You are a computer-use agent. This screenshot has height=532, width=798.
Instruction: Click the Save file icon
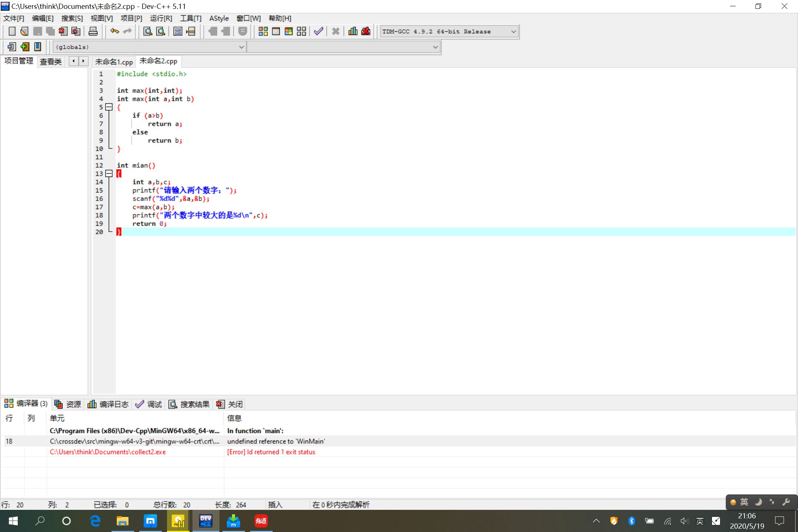pos(37,31)
